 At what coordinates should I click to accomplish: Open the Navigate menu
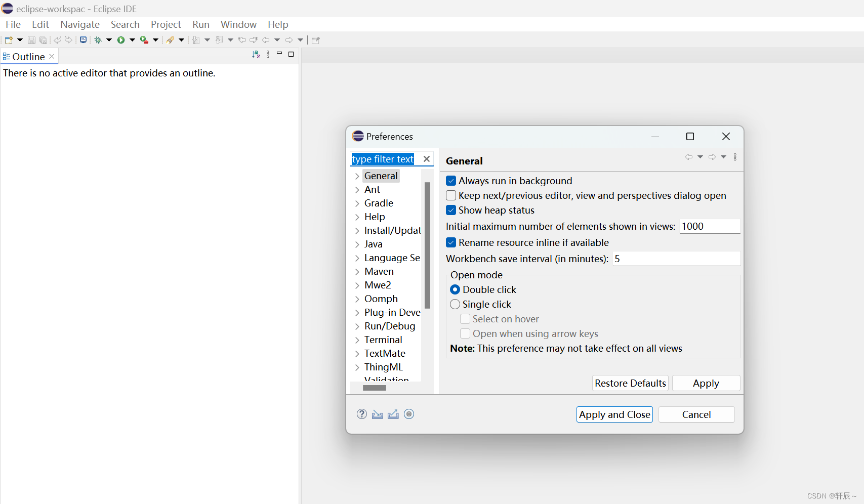pyautogui.click(x=80, y=24)
